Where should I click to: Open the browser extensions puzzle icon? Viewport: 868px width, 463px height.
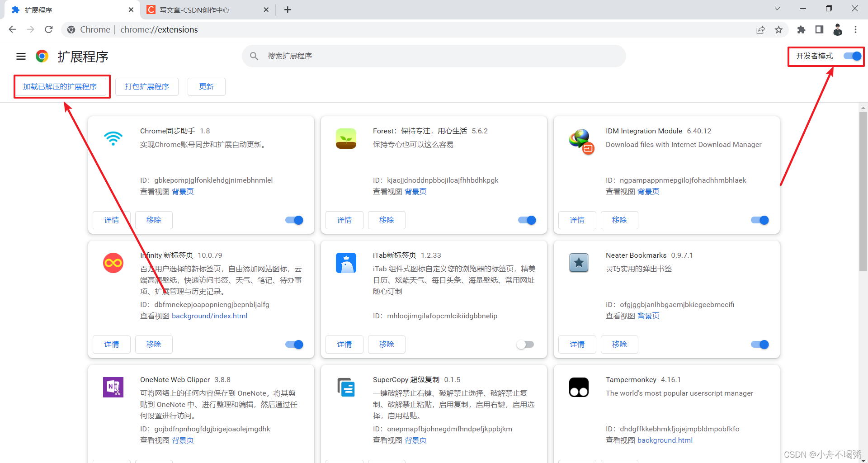pyautogui.click(x=801, y=29)
